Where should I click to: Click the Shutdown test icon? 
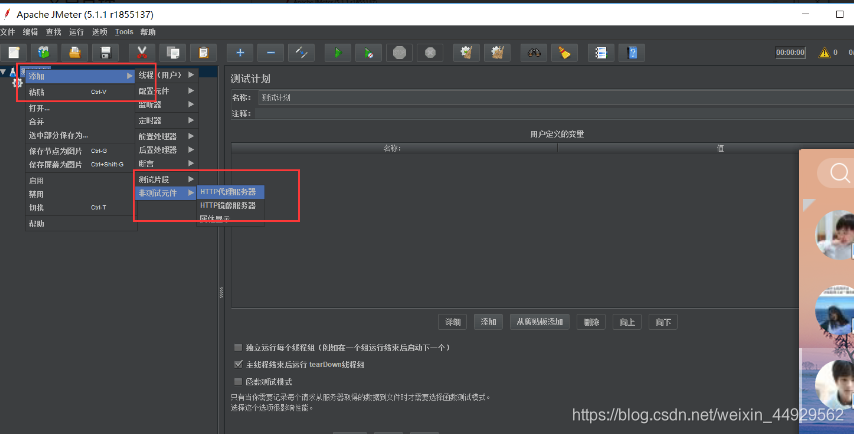[x=430, y=52]
